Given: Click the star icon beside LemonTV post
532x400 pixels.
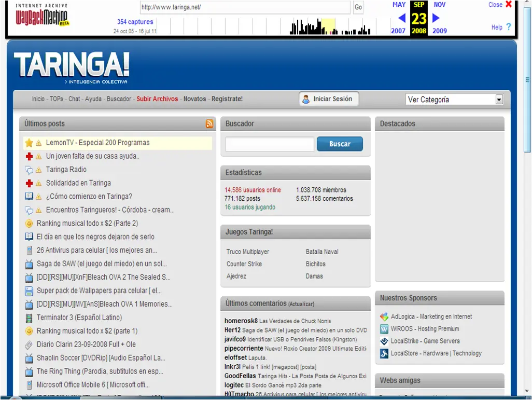Looking at the screenshot, I should point(29,143).
